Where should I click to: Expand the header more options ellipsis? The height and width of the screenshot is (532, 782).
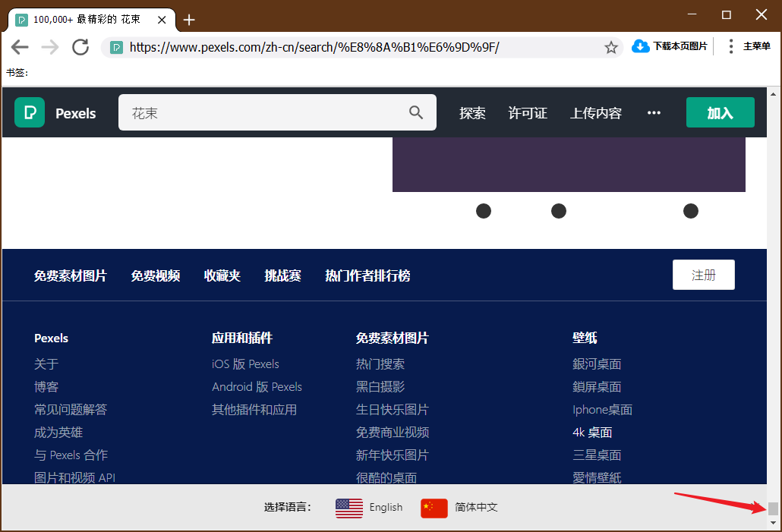654,112
